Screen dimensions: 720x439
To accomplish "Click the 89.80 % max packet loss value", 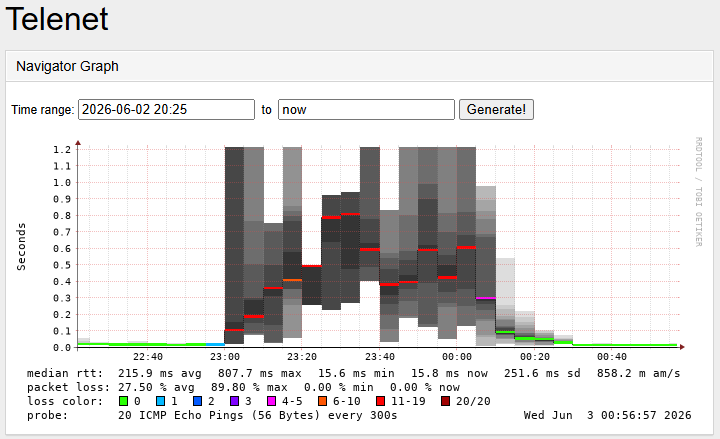I will [249, 387].
